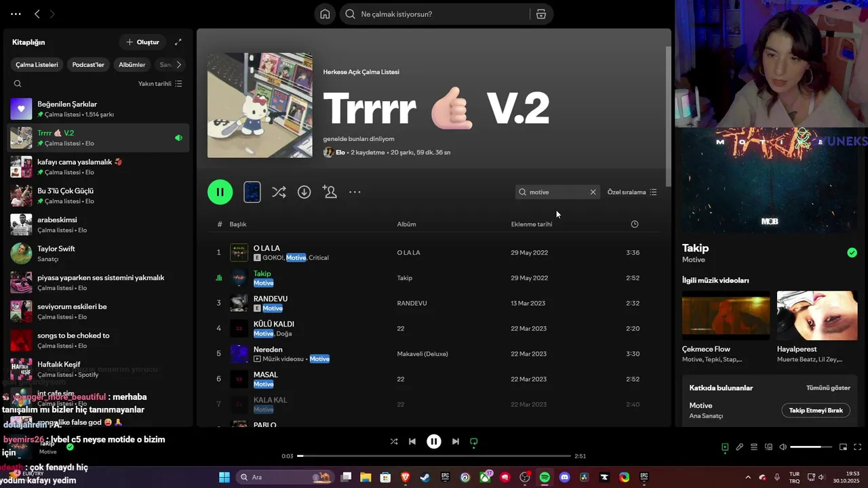
Task: Sort by the Eklenme tarihi column header
Action: pos(532,224)
